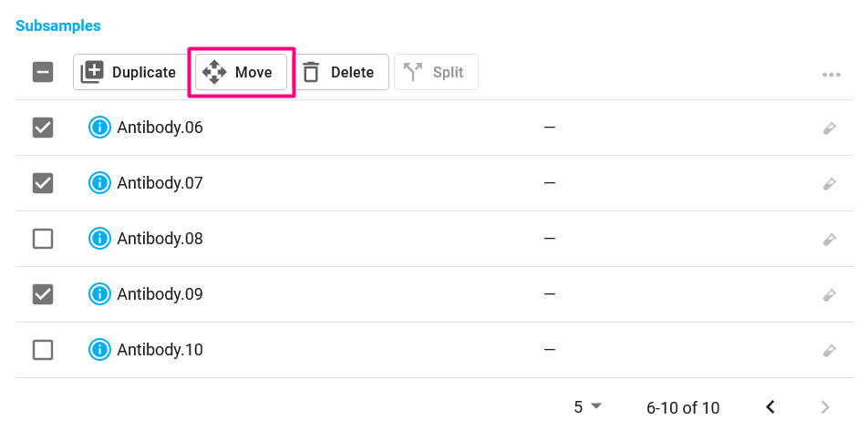Click the Delete button
868x441 pixels.
pos(340,72)
